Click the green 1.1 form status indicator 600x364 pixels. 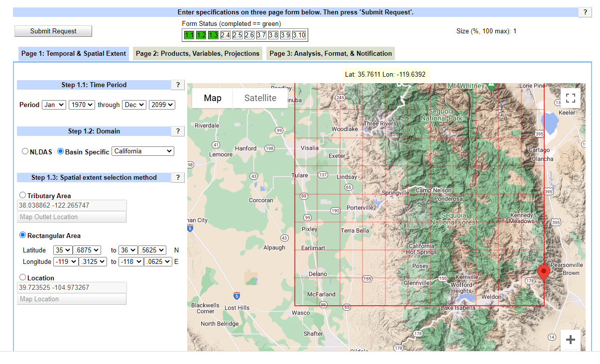189,35
